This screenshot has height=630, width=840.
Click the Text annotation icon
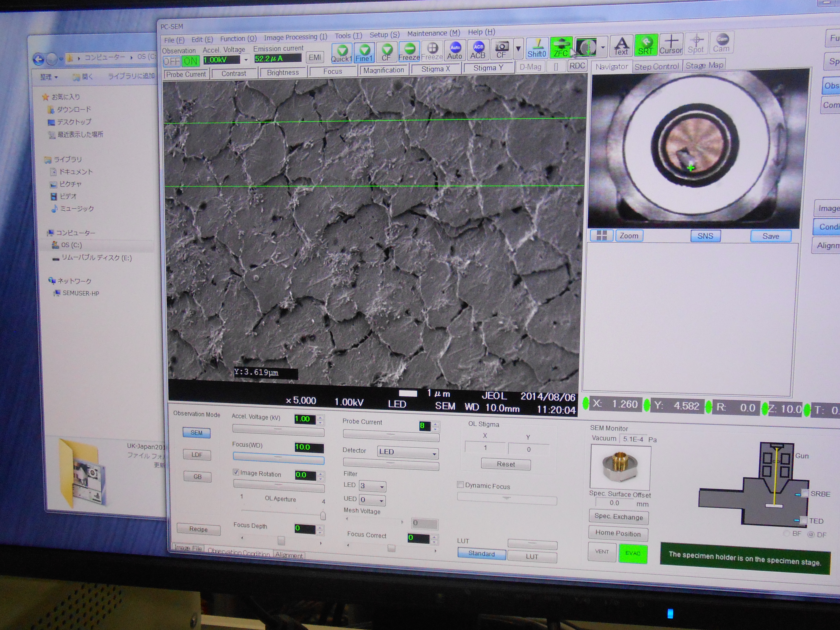(621, 46)
